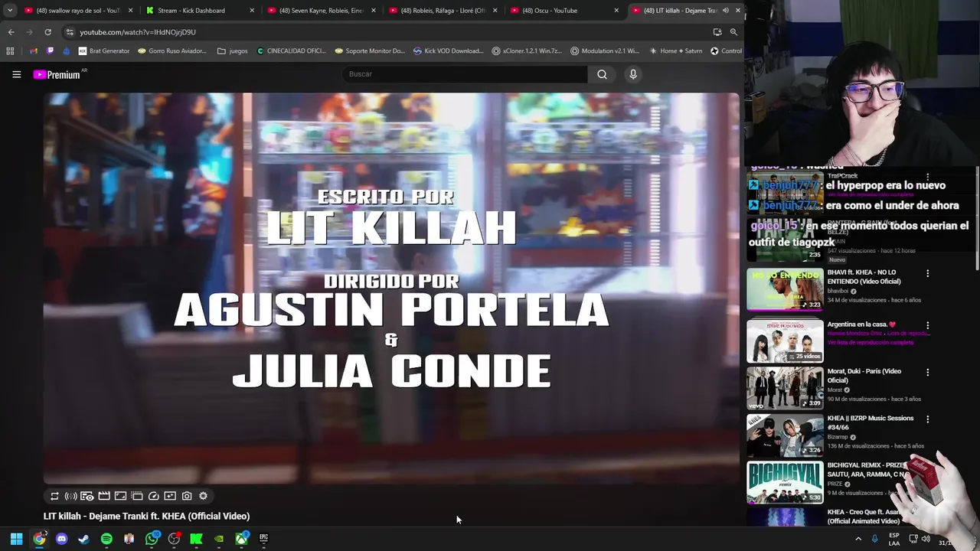Click the microphone icon in system tray
The image size is (980, 551).
(x=875, y=539)
